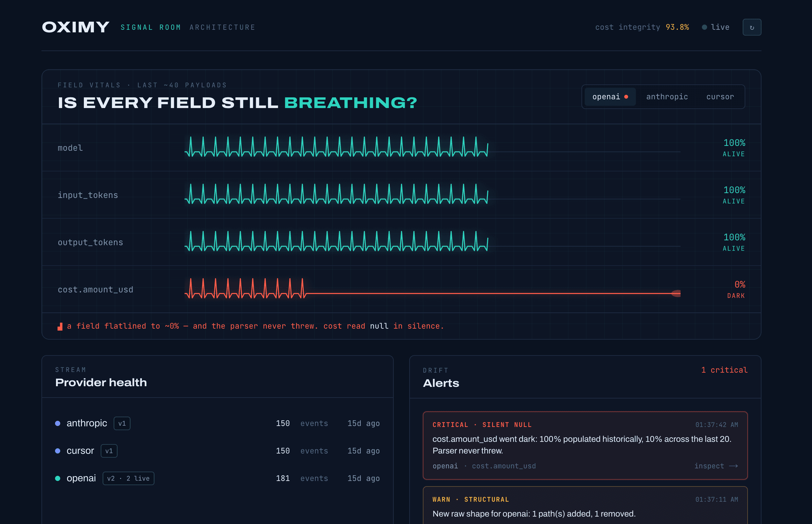Click the 1 critical counter
This screenshot has height=524, width=812.
click(724, 370)
